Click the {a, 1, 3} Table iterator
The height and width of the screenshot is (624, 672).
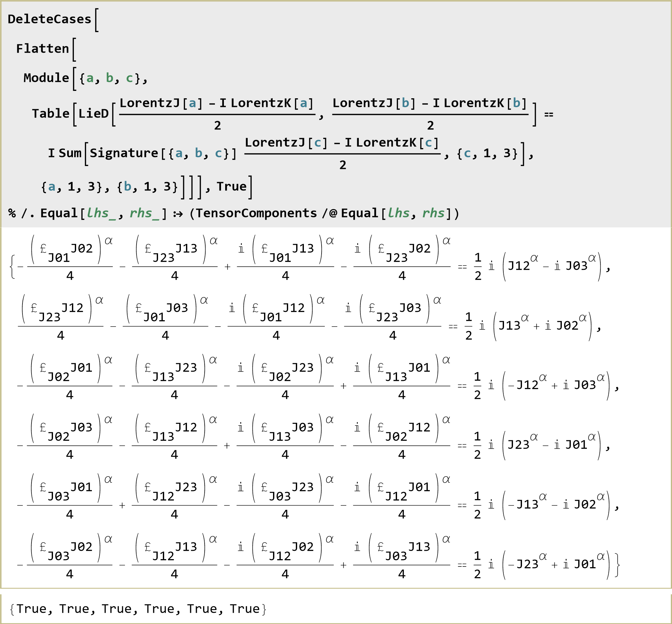tap(71, 187)
